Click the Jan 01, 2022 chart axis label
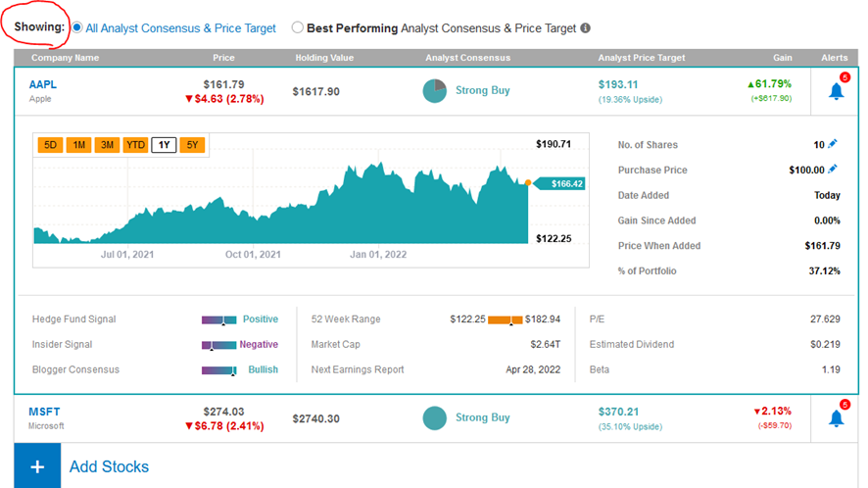This screenshot has width=868, height=488. [x=378, y=255]
